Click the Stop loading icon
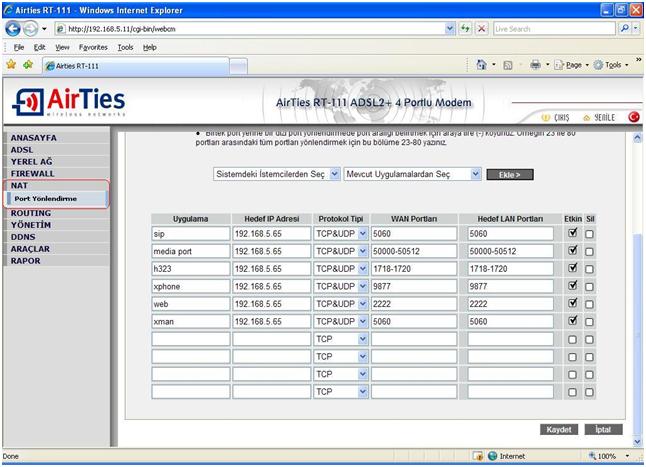Screen dimensions: 646x467 tap(482, 29)
